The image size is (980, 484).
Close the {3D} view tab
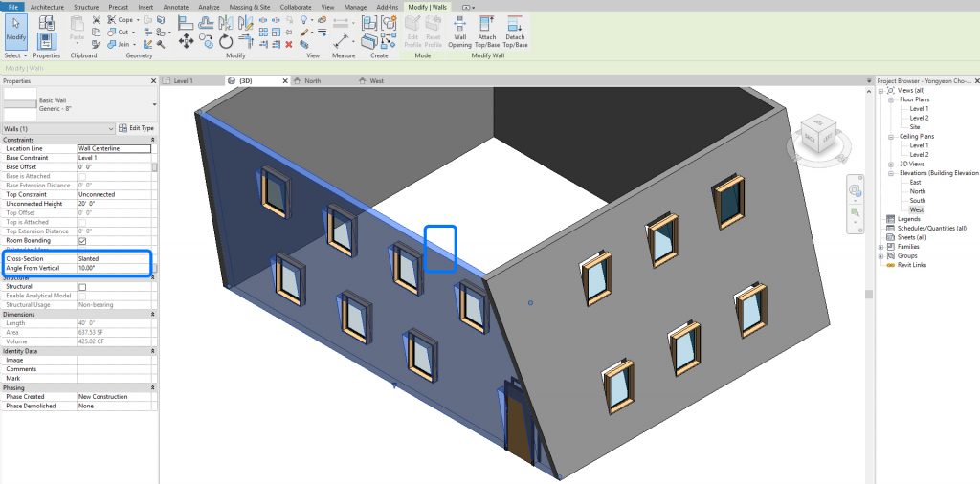pos(285,80)
